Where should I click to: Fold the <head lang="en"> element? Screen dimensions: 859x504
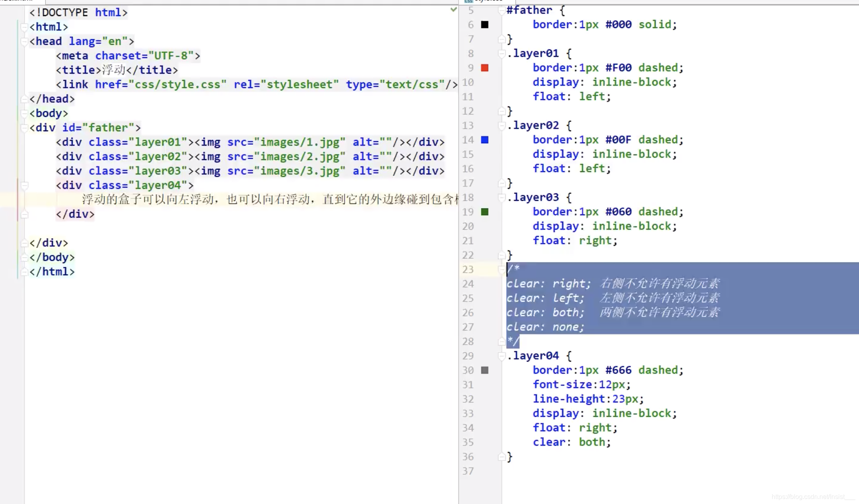(24, 42)
